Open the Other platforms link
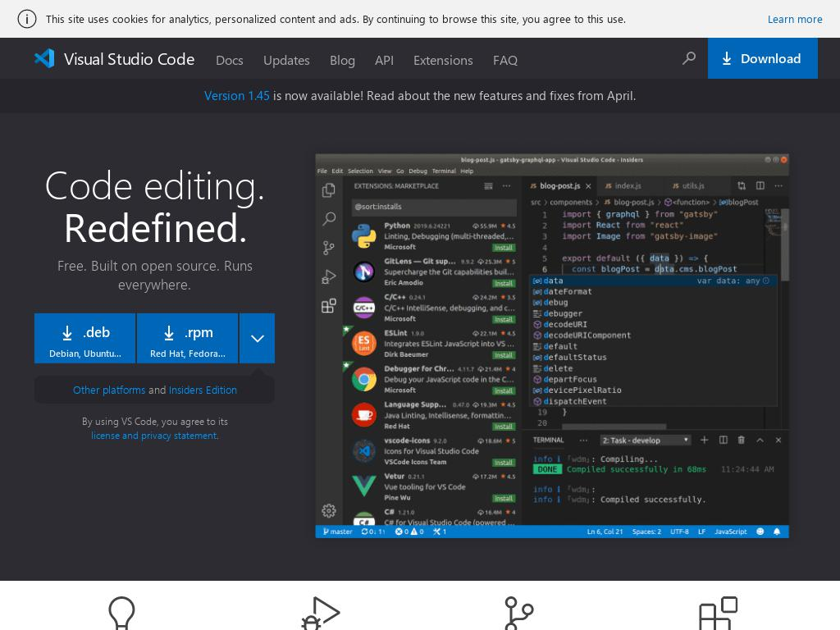 coord(109,390)
